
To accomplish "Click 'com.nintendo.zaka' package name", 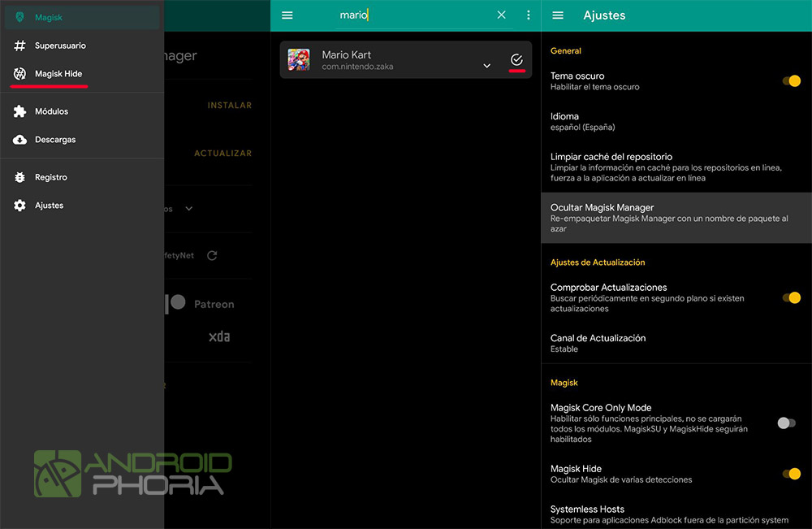I will pos(357,67).
